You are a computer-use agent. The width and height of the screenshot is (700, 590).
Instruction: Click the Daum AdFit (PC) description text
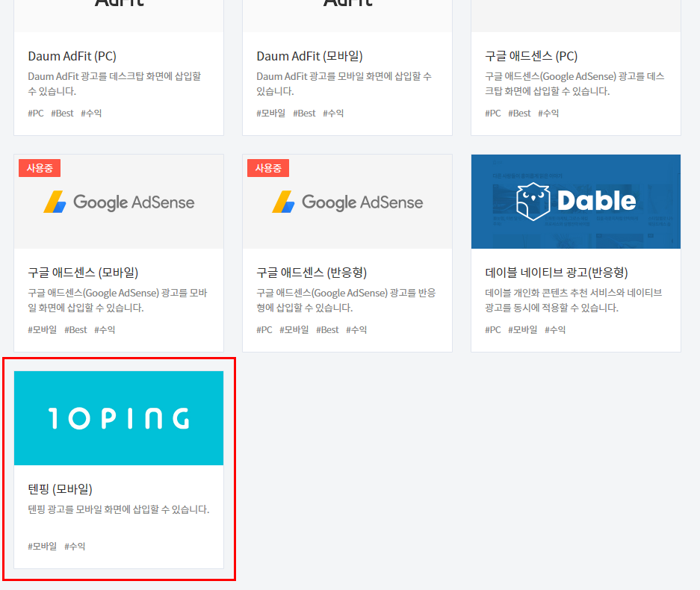115,84
